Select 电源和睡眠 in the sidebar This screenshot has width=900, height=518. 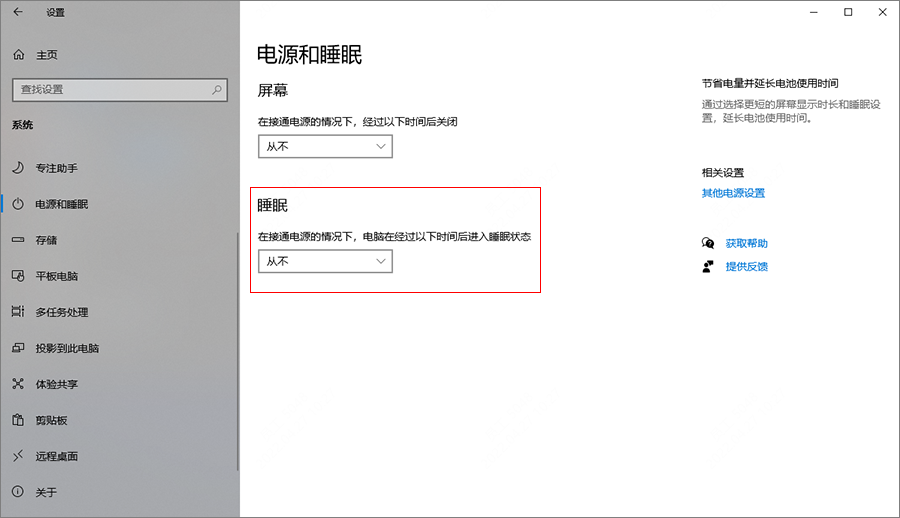[x=62, y=204]
